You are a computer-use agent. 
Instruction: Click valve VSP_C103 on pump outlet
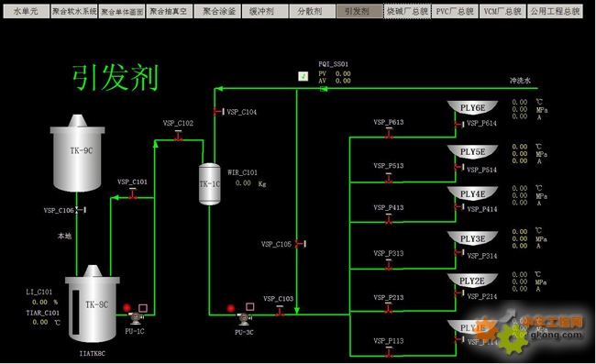click(x=280, y=311)
